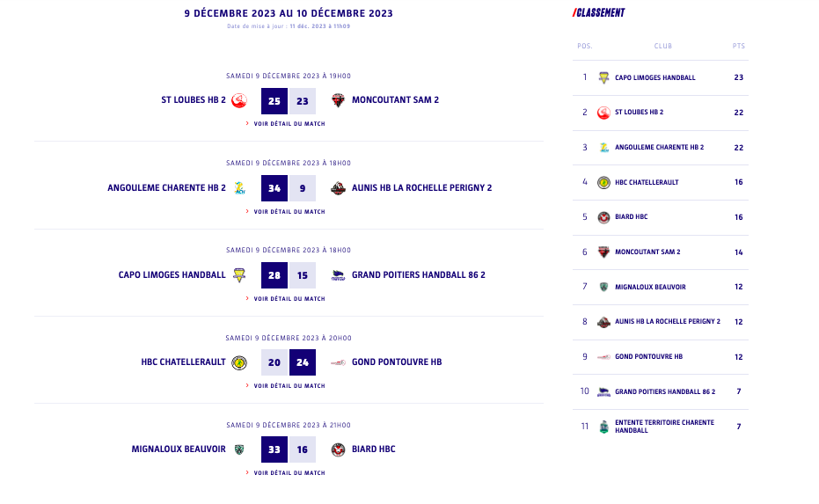
Task: Click Grand Poitiers Handball 86 2 logo beside score 15
Action: point(338,275)
